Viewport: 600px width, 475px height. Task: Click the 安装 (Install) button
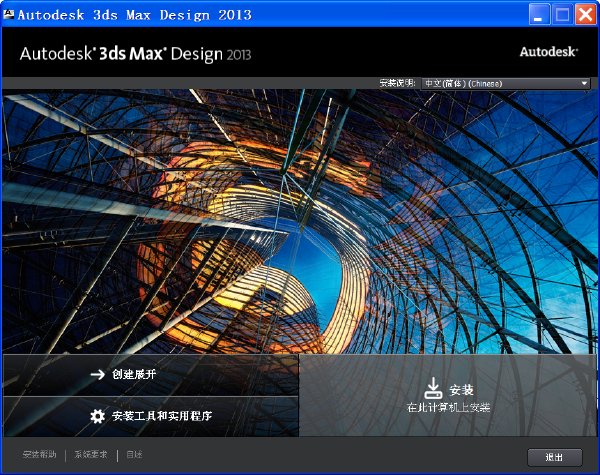point(448,395)
